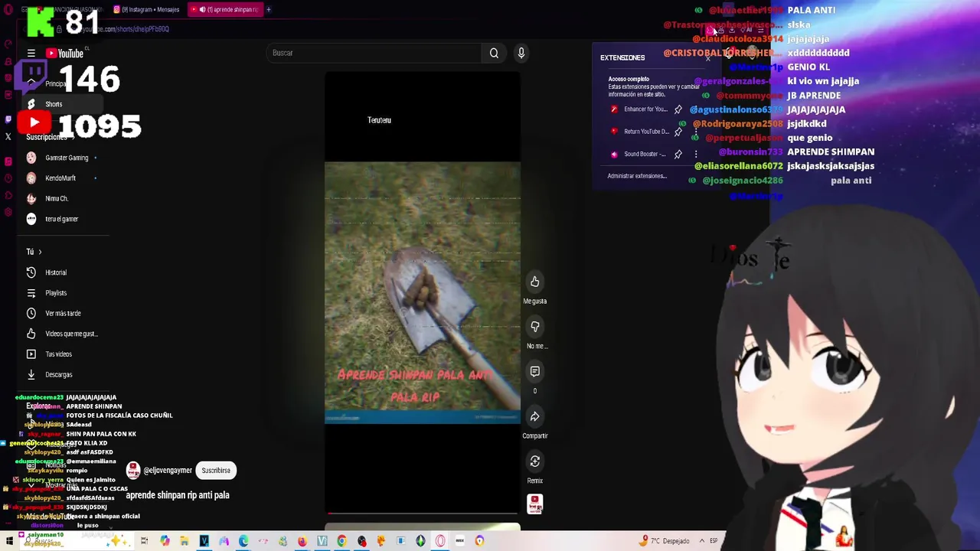Image resolution: width=980 pixels, height=551 pixels.
Task: Seek on the short's progress bar
Action: 423,513
